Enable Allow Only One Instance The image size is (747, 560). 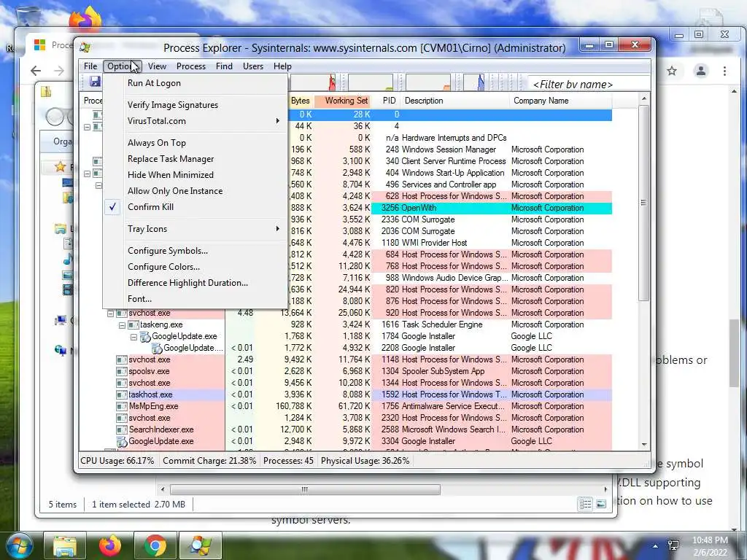pyautogui.click(x=196, y=191)
